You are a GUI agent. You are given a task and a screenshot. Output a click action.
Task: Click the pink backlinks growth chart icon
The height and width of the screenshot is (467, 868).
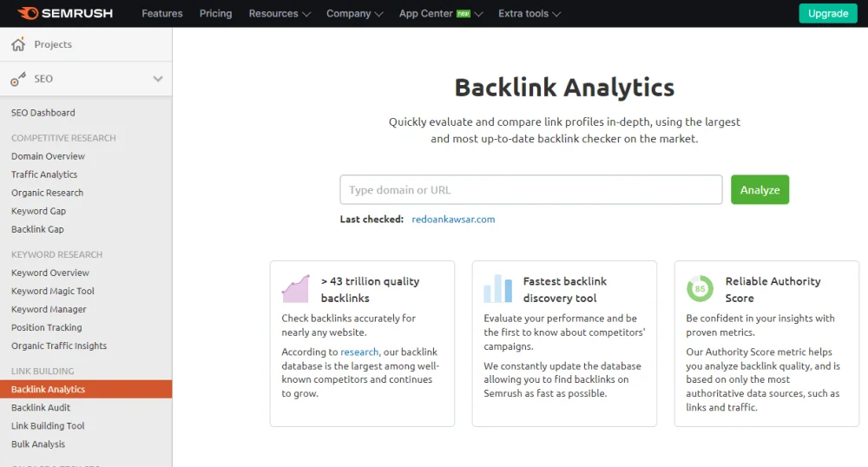(x=295, y=289)
